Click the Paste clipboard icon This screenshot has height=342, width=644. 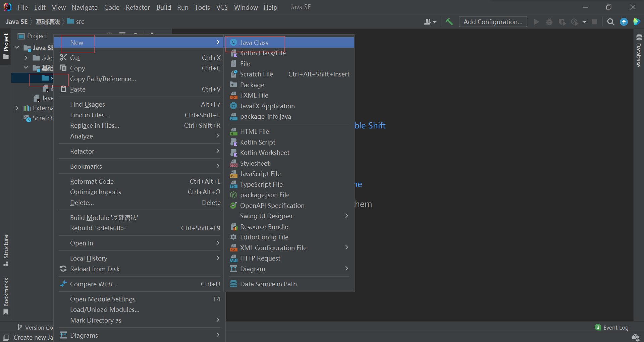(x=63, y=89)
